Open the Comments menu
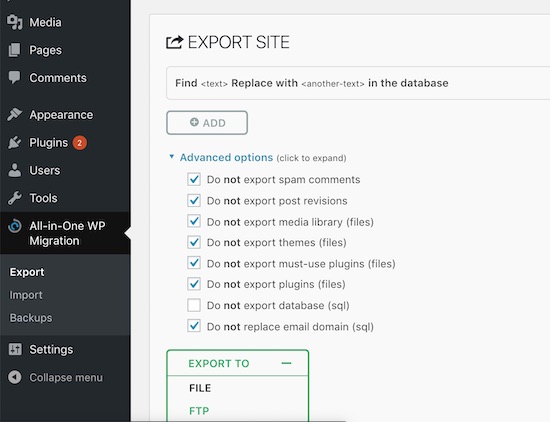This screenshot has width=550, height=422. coord(58,78)
